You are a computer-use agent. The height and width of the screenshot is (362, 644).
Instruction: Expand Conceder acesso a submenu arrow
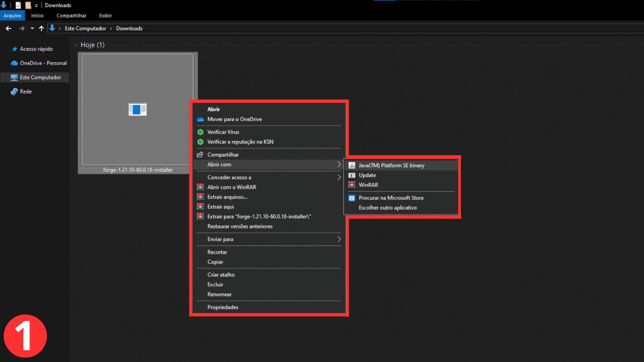click(x=339, y=177)
